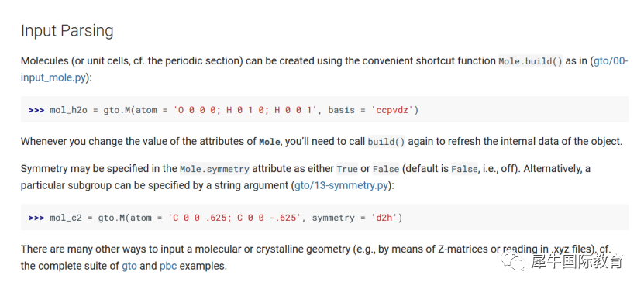Click the bold Mole class name
The image size is (644, 289).
tap(270, 142)
